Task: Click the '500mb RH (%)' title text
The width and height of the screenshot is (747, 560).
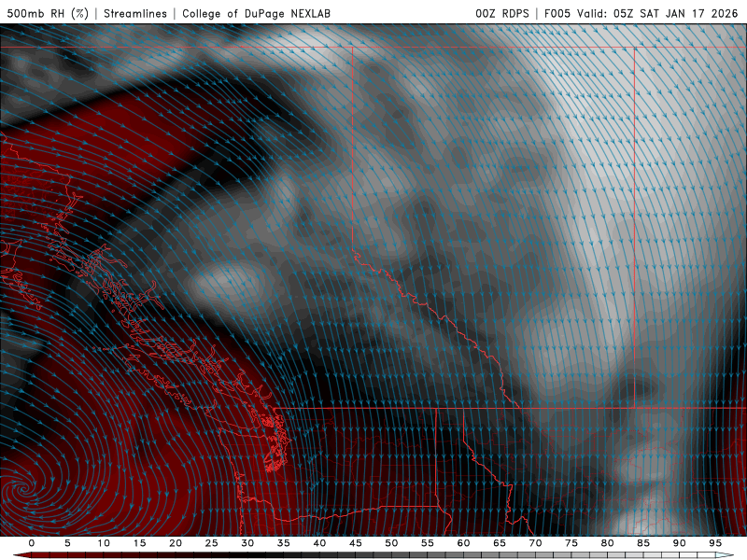Action: coord(48,13)
